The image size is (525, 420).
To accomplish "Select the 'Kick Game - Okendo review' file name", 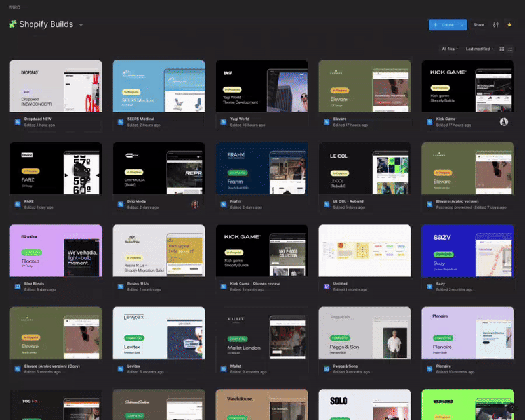I will (255, 283).
